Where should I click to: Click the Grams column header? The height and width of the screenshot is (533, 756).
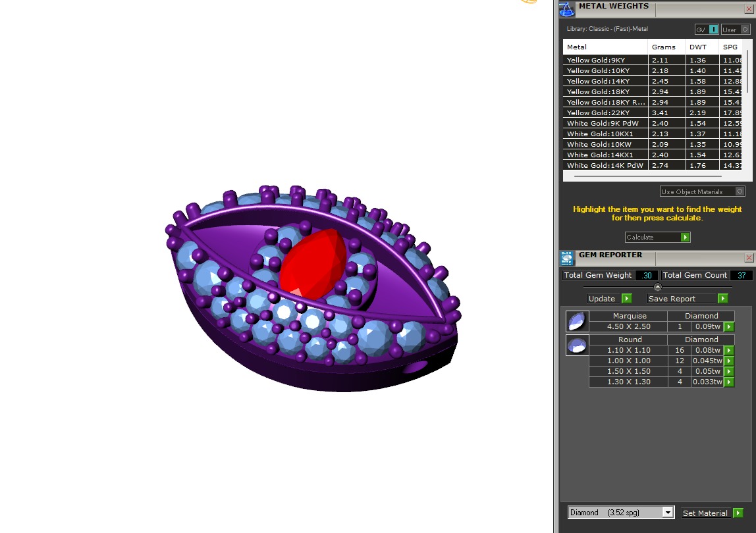coord(666,47)
